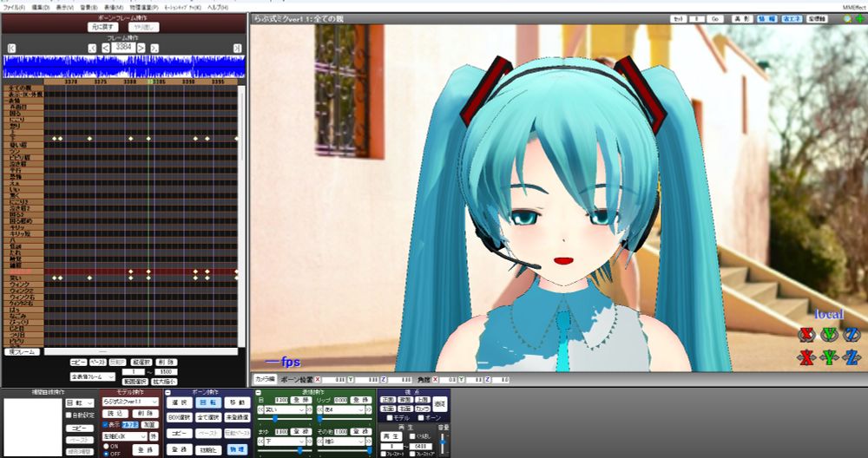The width and height of the screenshot is (868, 458).
Task: Previous 'other' morph arrow in facial panel
Action: pos(320,442)
